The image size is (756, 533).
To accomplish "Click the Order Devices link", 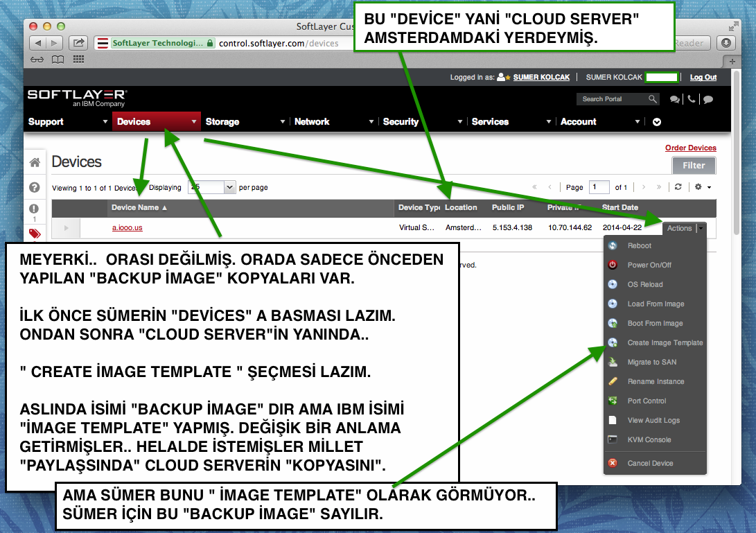I will click(690, 148).
